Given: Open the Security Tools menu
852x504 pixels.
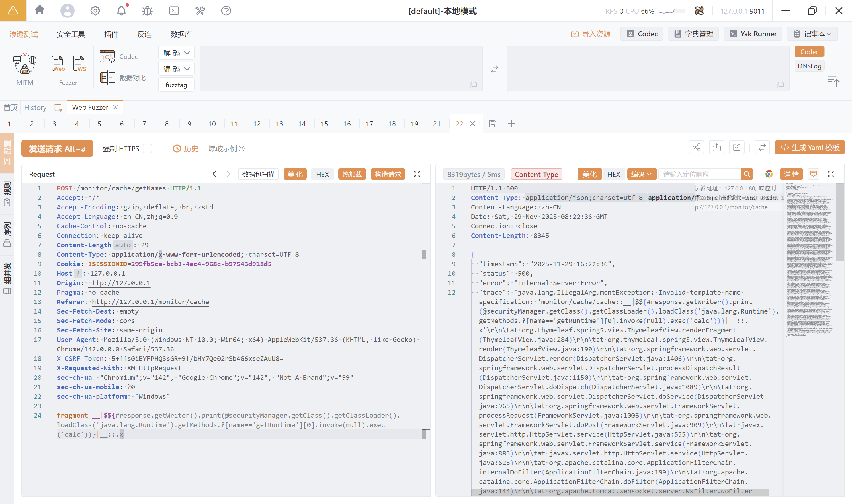Looking at the screenshot, I should 71,34.
